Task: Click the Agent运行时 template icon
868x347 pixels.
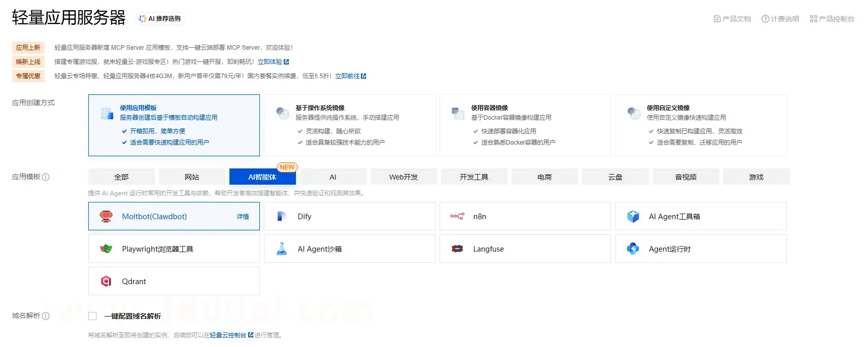Action: click(633, 249)
